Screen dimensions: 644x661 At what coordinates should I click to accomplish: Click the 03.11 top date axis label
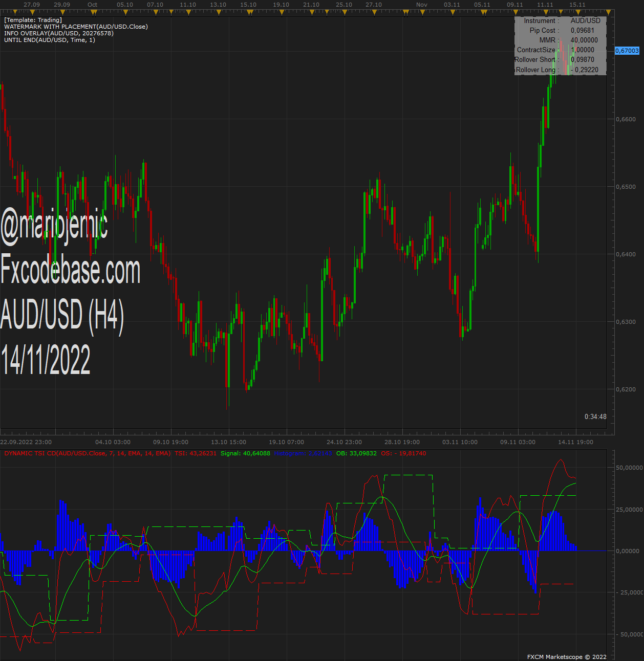click(452, 5)
